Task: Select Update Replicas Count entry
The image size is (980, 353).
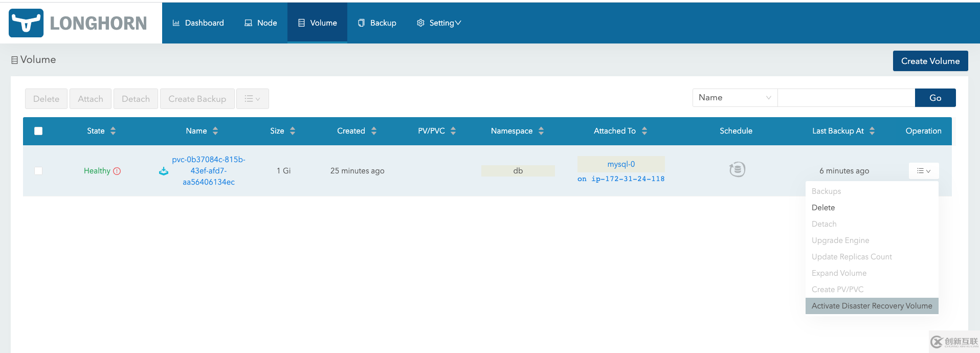Action: tap(872, 257)
